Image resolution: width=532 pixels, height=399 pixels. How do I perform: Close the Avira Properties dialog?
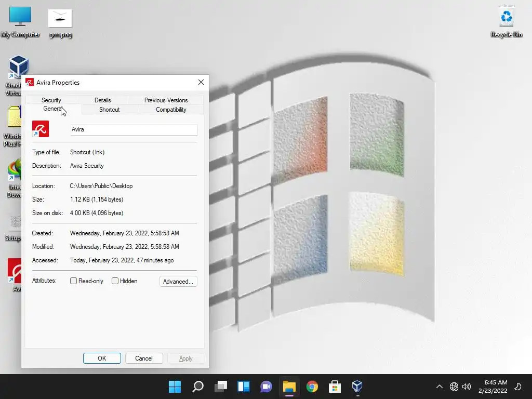201,83
